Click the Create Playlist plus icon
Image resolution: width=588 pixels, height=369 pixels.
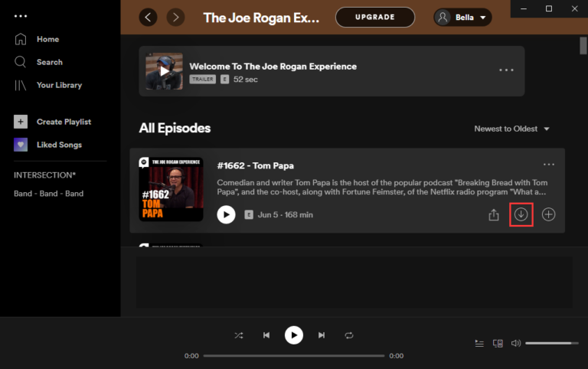tap(21, 122)
